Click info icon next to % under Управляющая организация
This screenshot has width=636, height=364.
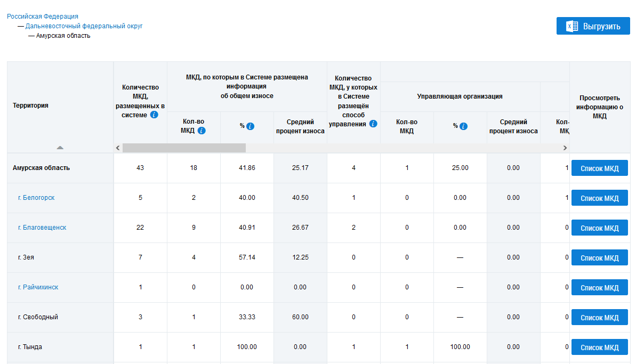tap(464, 126)
